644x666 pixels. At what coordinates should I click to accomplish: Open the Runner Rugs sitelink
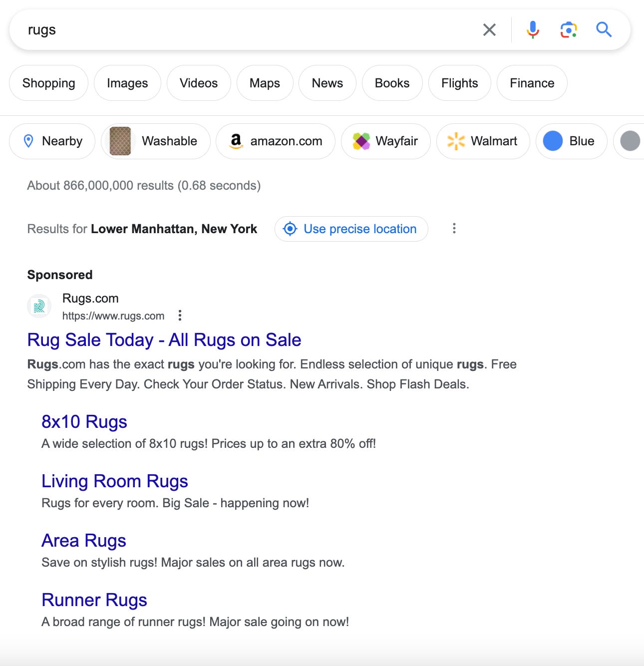point(94,600)
